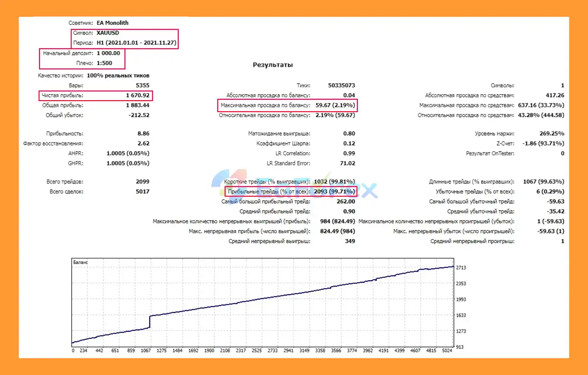Select the 2093 (99.71%) profitable trades value

[334, 192]
